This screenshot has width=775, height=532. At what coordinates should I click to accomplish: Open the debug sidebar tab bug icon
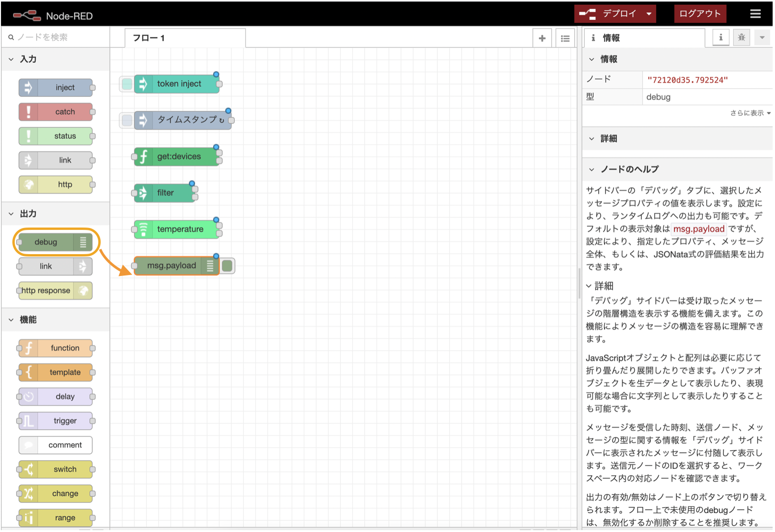(x=741, y=38)
